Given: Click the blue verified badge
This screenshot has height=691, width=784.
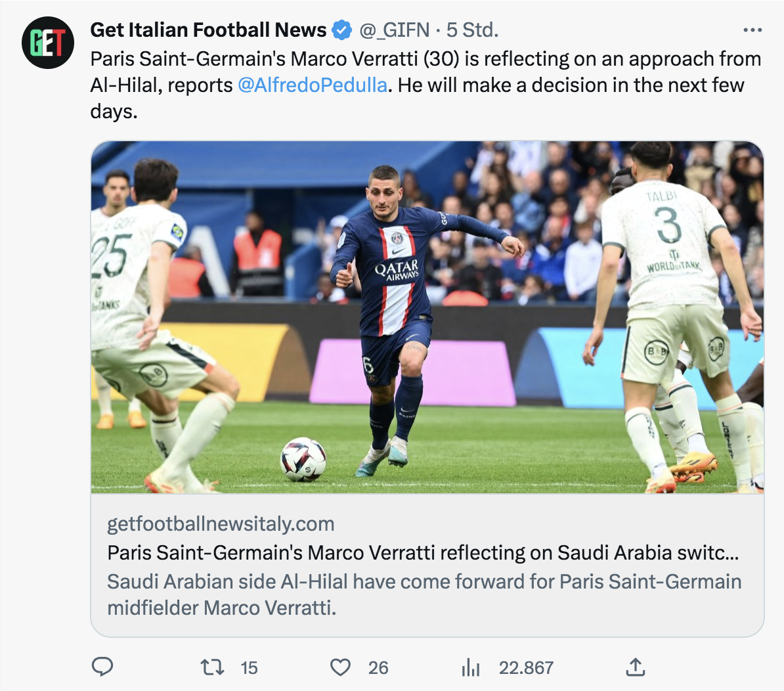Looking at the screenshot, I should click(341, 30).
